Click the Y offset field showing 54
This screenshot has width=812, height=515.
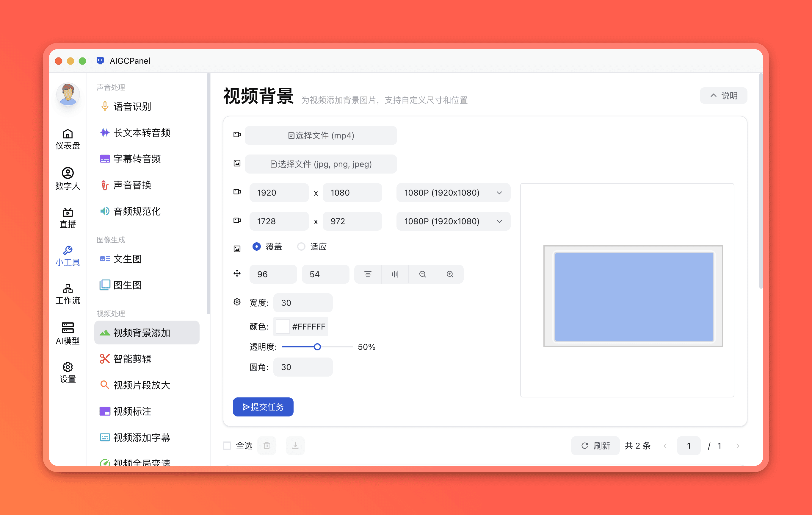pyautogui.click(x=326, y=274)
